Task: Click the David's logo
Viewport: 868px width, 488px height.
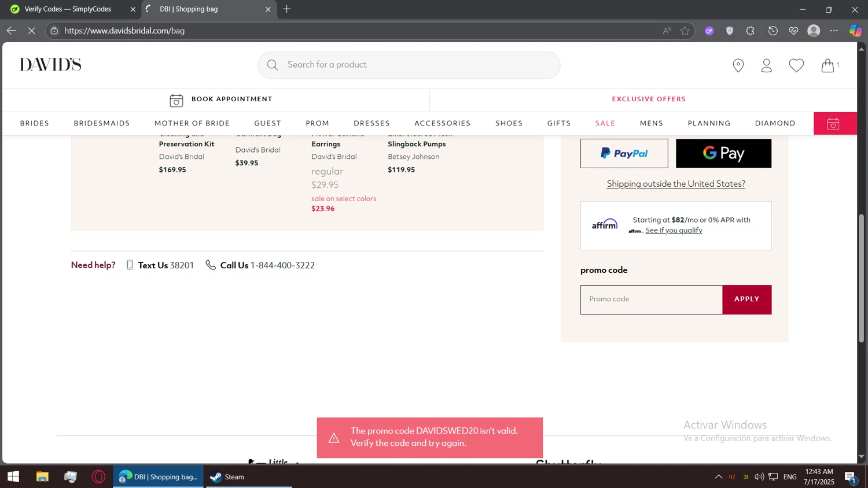Action: (50, 65)
